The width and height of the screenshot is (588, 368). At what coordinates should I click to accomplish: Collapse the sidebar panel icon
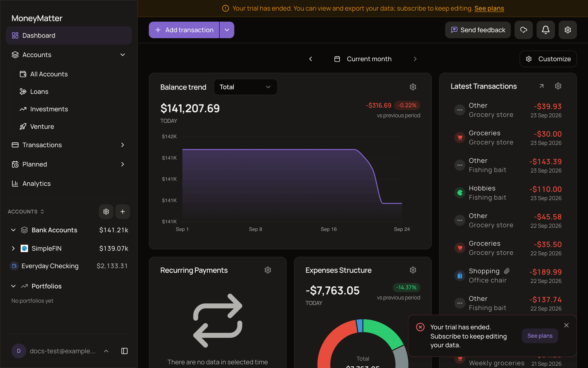pyautogui.click(x=124, y=351)
